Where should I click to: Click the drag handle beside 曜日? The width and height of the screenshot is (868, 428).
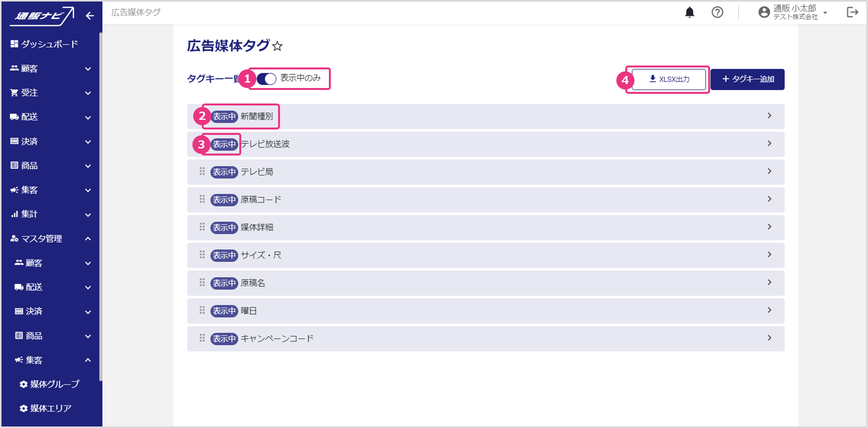[202, 310]
